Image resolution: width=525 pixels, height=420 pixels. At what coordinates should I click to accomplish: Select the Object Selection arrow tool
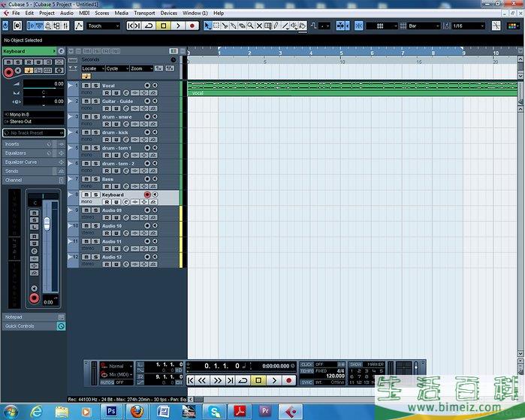(x=207, y=26)
